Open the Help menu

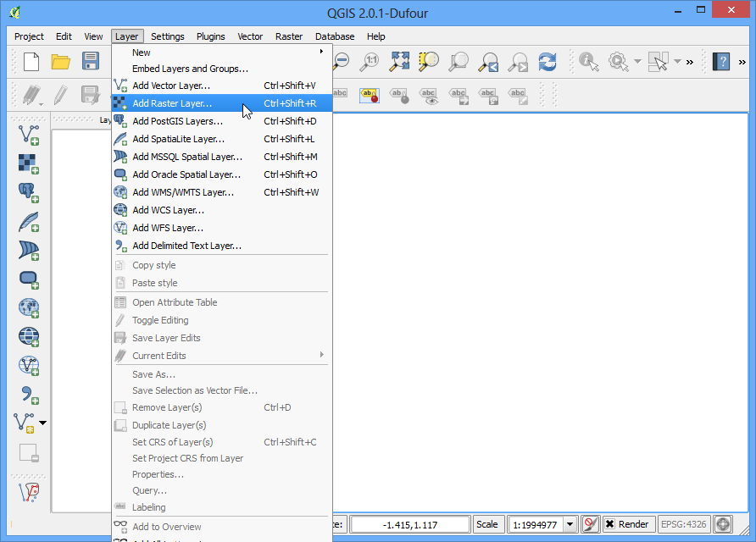pos(375,36)
